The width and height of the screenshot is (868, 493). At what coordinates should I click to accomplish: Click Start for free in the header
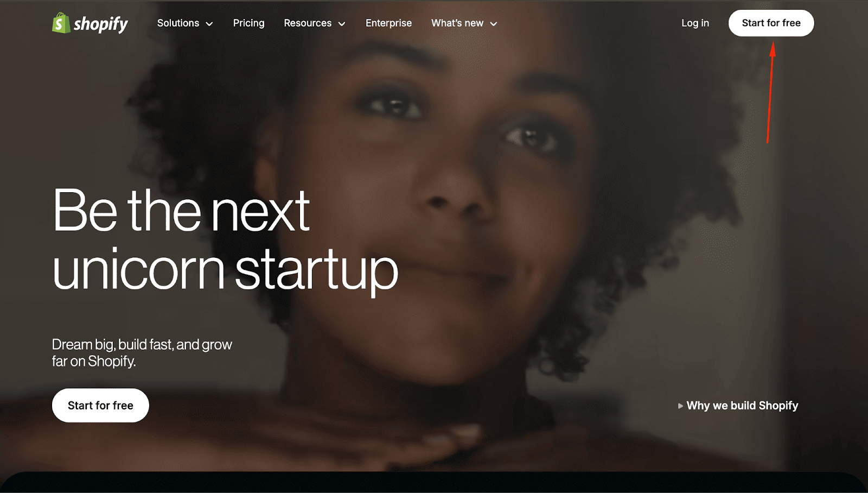[x=771, y=23]
